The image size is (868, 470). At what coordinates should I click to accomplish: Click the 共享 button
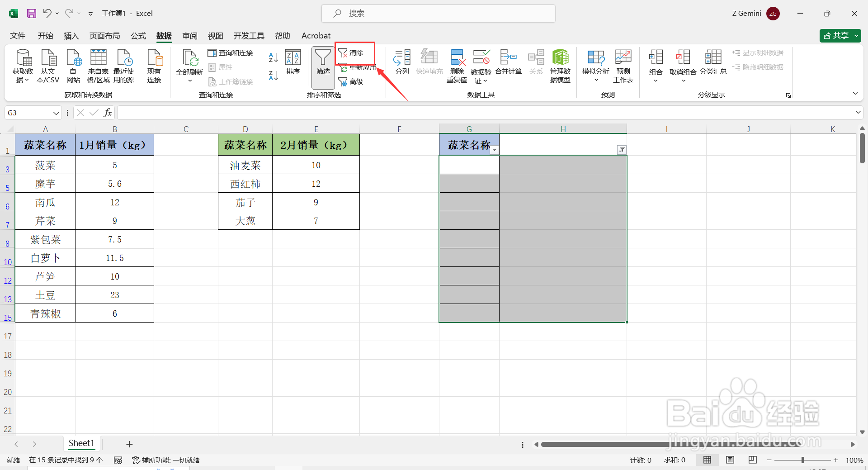click(x=840, y=35)
